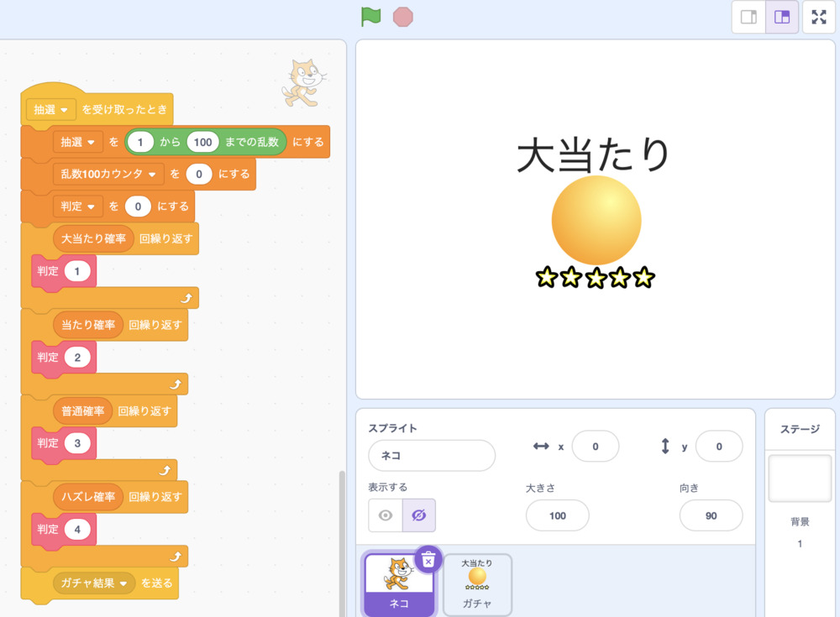The height and width of the screenshot is (617, 840).
Task: Click the y position arrows icon
Action: click(665, 447)
